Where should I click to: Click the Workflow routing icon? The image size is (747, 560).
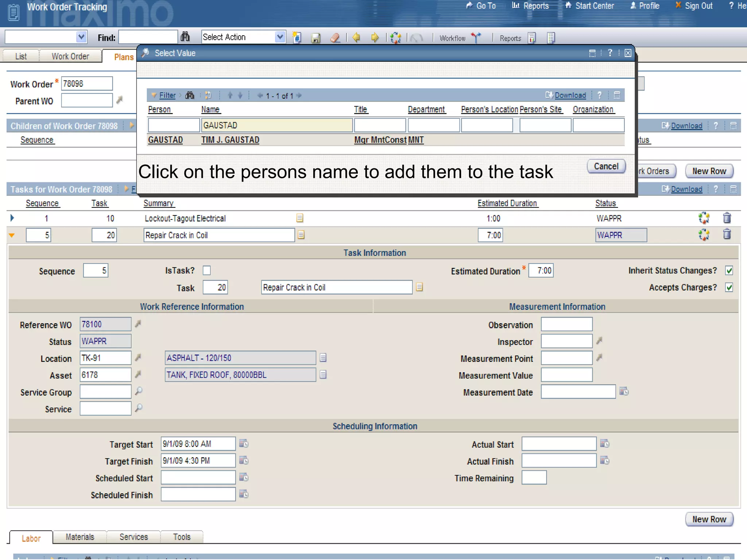click(476, 38)
